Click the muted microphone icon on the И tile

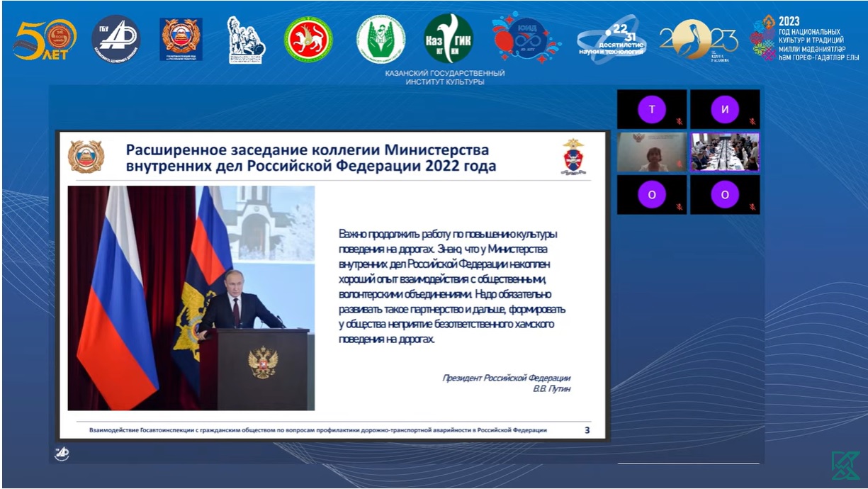tap(751, 122)
